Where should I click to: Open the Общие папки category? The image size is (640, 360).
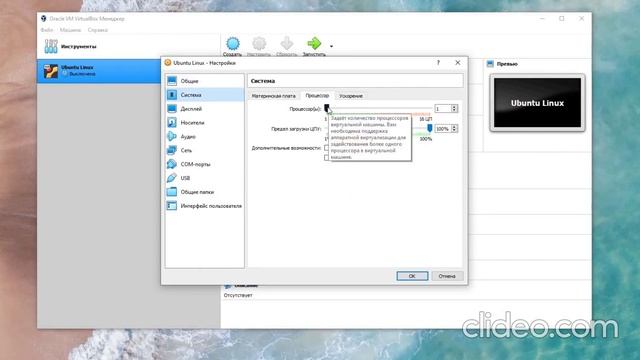pyautogui.click(x=204, y=192)
